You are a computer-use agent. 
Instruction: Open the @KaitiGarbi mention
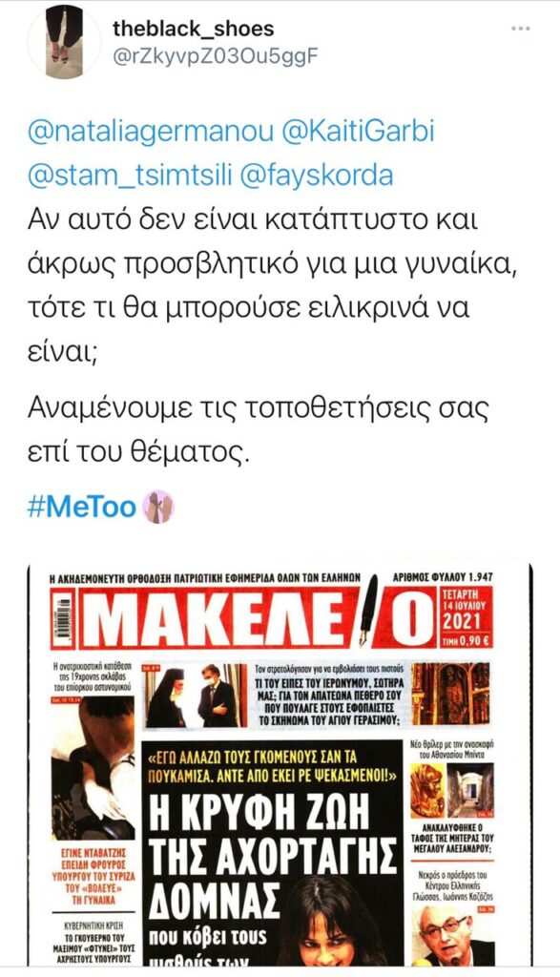[x=358, y=133]
